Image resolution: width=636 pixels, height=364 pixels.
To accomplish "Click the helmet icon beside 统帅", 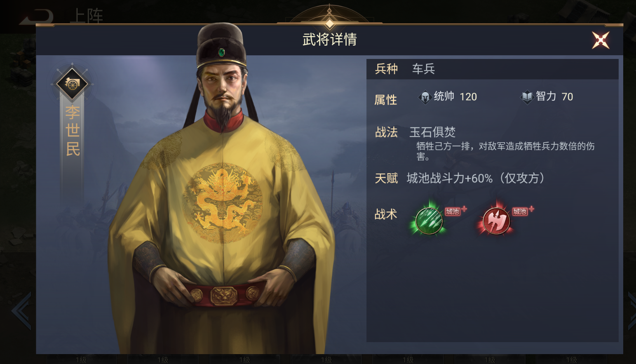I will 425,97.
